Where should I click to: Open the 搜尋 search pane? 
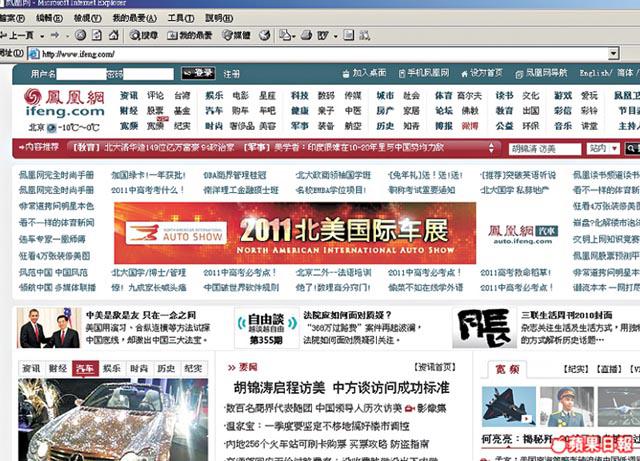point(144,36)
